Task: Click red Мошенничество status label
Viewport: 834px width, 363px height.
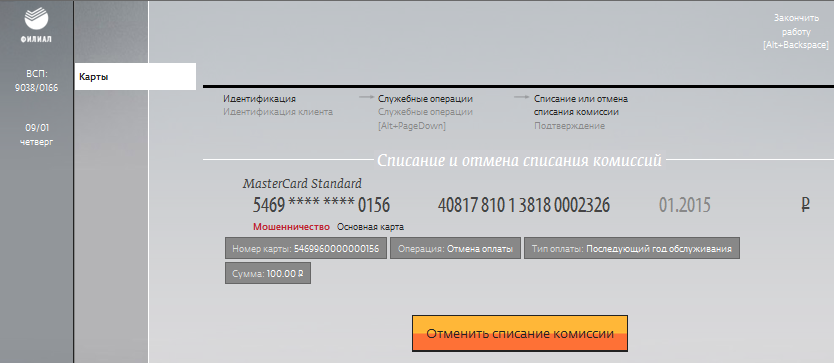Action: pos(291,227)
